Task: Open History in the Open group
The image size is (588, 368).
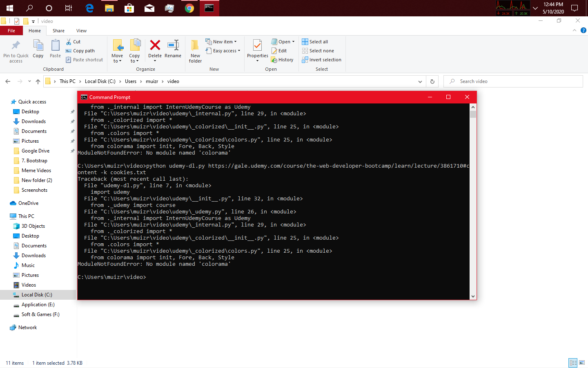Action: point(282,60)
